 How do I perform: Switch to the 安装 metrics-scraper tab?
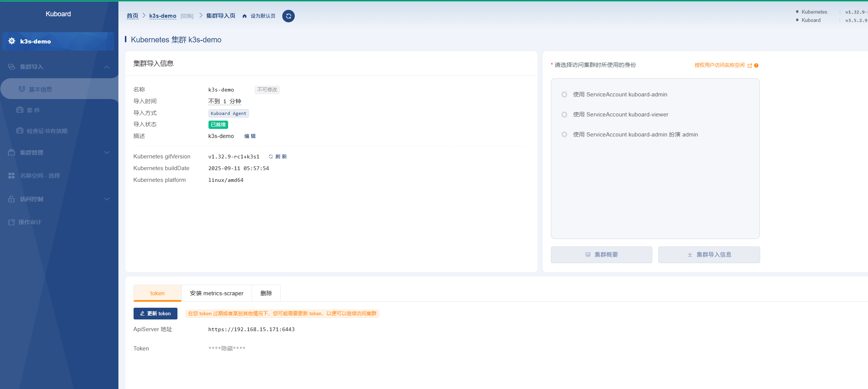click(216, 293)
